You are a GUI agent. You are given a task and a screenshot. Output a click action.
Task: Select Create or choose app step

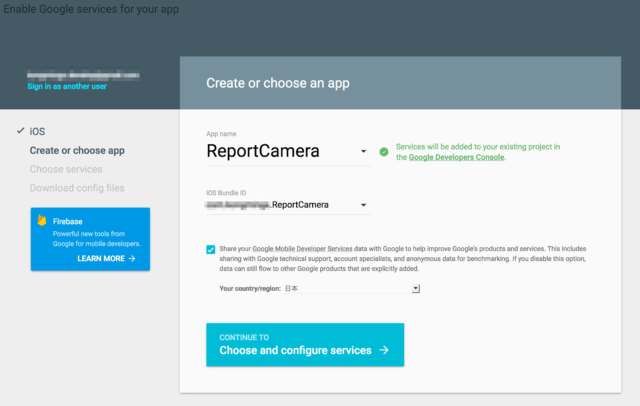(x=77, y=151)
